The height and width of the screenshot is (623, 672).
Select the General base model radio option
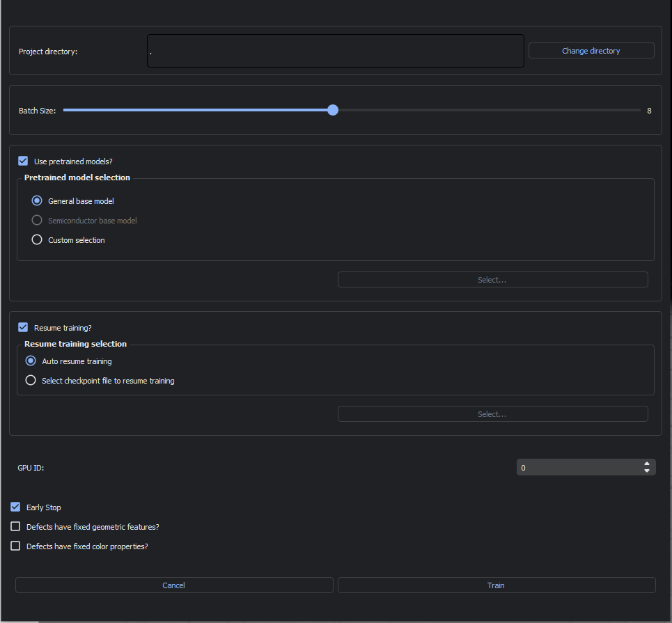click(x=37, y=201)
